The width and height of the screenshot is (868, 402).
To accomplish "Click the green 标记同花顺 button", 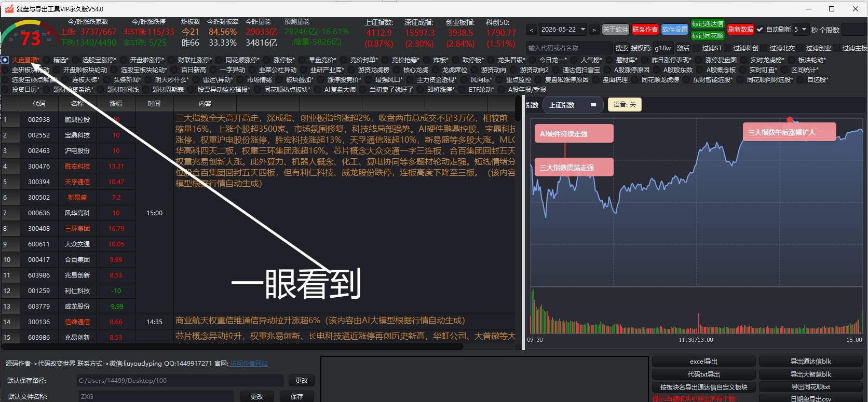I will tap(708, 36).
